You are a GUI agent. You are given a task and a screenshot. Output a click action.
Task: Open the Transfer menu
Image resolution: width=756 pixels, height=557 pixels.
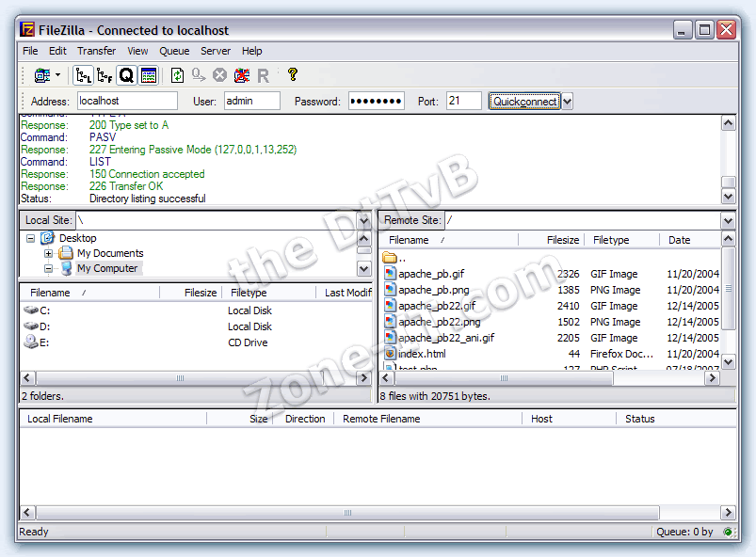pos(96,51)
